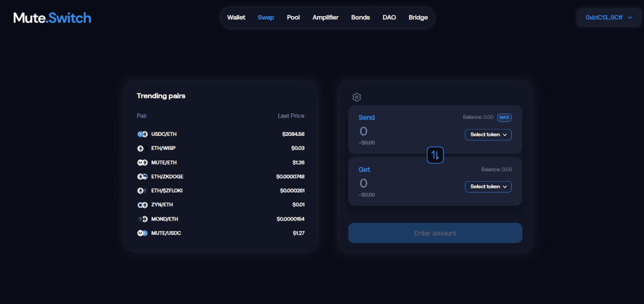Image resolution: width=644 pixels, height=304 pixels.
Task: Click the $1.27 last price
Action: pyautogui.click(x=298, y=233)
